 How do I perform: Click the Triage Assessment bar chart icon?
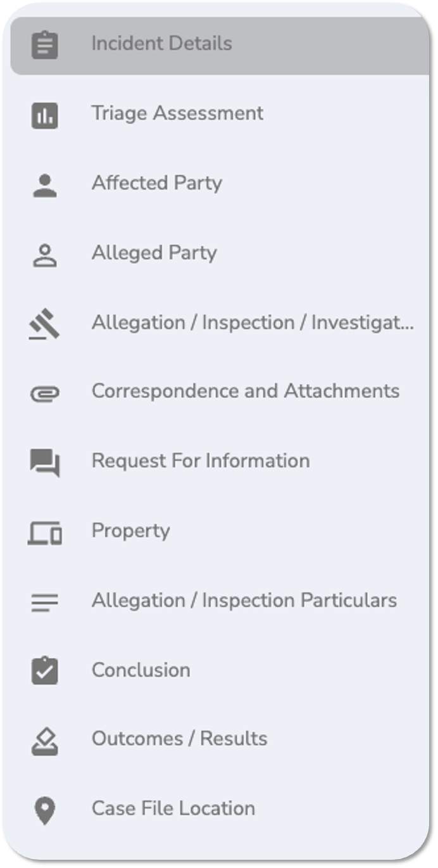(44, 114)
